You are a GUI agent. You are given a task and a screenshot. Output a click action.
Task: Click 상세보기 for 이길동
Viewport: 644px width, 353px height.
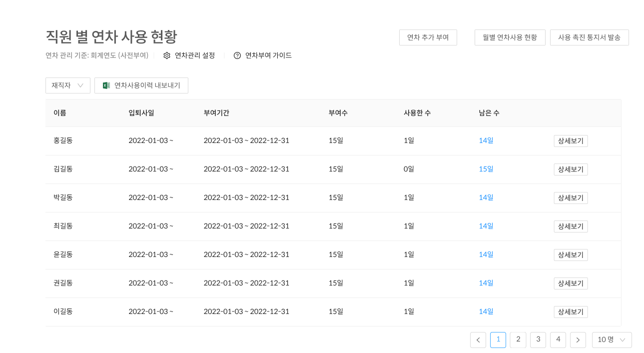point(571,312)
